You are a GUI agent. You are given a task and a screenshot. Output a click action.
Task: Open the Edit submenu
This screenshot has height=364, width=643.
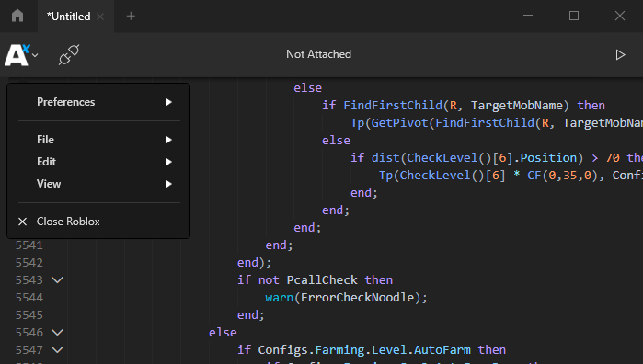pos(98,162)
